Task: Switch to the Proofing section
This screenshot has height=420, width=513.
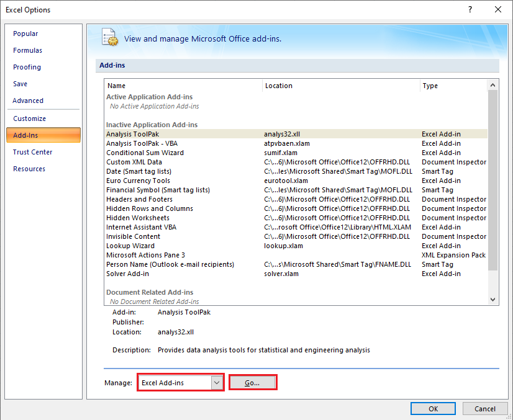Action: pos(27,67)
